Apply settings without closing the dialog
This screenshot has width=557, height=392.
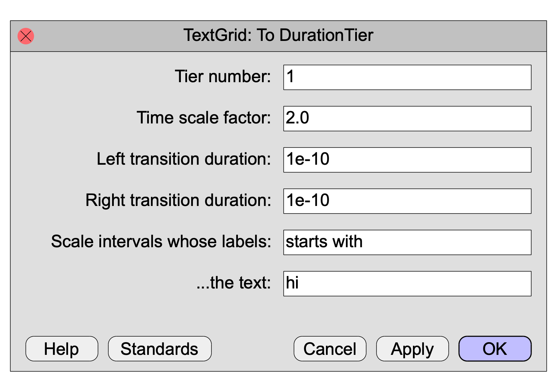coord(413,349)
